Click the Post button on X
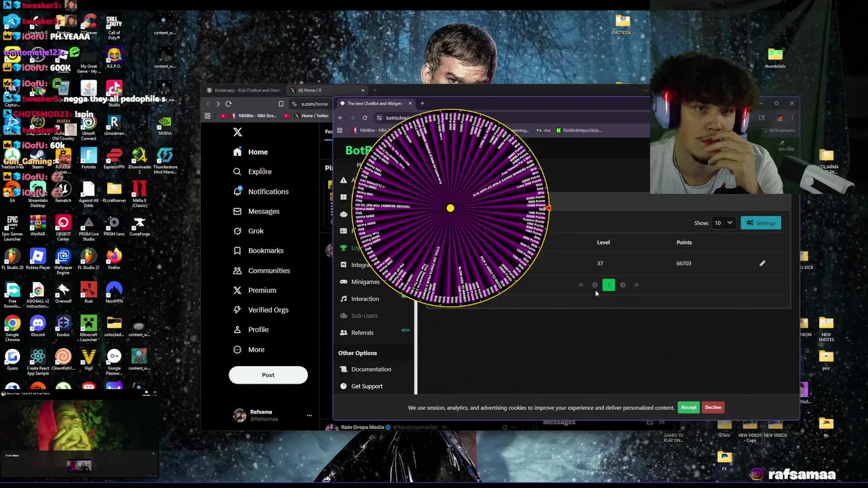This screenshot has height=488, width=868. click(x=268, y=375)
